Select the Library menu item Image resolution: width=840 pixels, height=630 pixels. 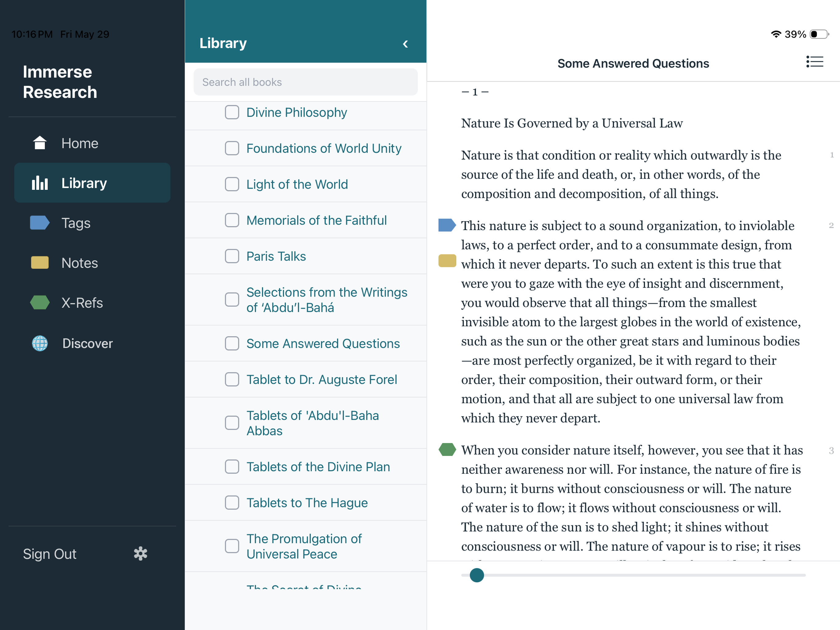pyautogui.click(x=92, y=183)
